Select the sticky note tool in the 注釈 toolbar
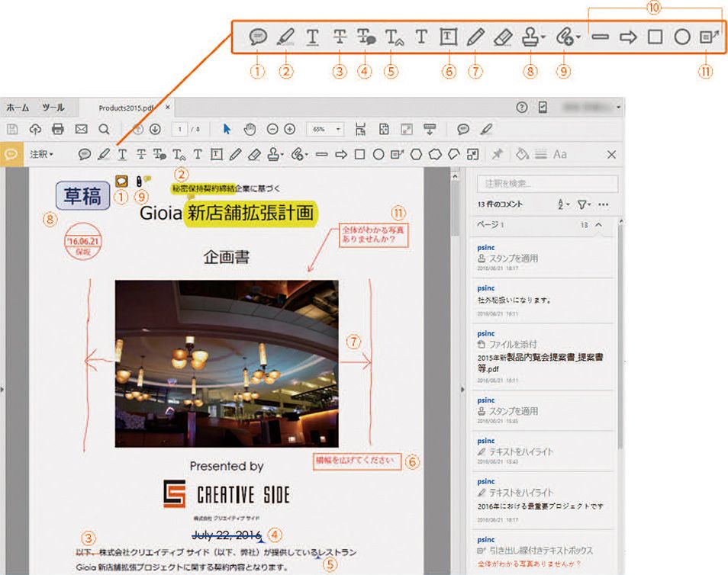 click(84, 154)
